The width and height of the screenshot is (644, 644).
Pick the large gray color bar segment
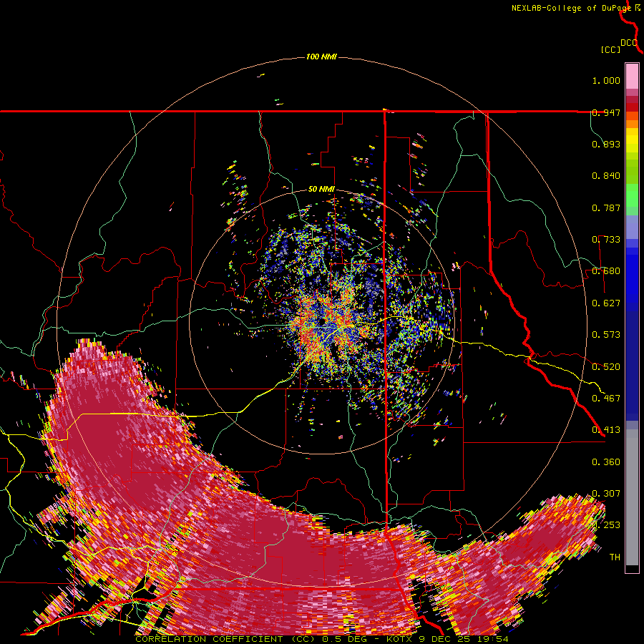(x=632, y=497)
